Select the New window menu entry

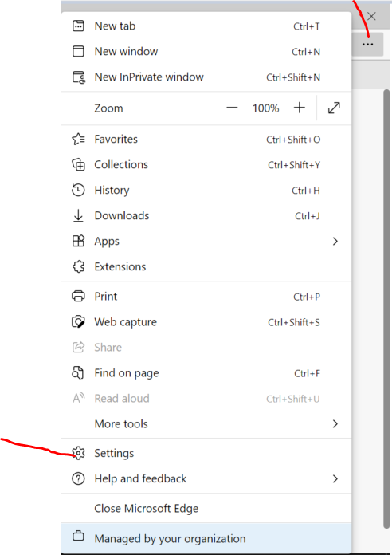[x=206, y=51]
